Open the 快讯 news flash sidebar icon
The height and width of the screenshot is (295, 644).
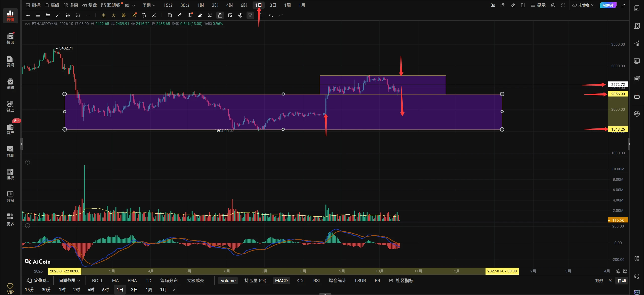tap(10, 38)
